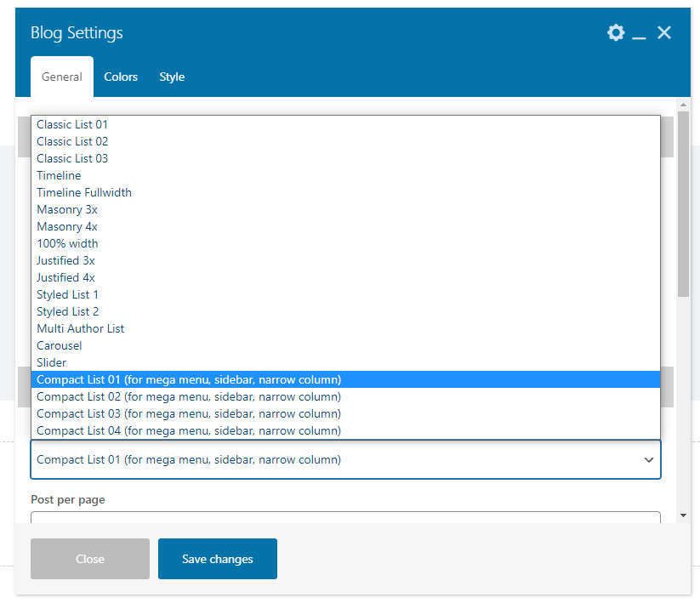Pick Compact List 03 option
This screenshot has height=609, width=700.
[189, 413]
